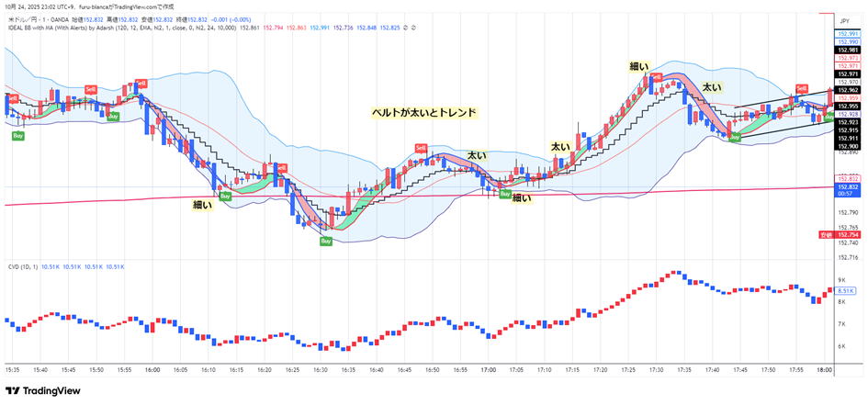The width and height of the screenshot is (868, 405).
Task: Click the leftmost Buy marker below the candles
Action: tap(17, 135)
